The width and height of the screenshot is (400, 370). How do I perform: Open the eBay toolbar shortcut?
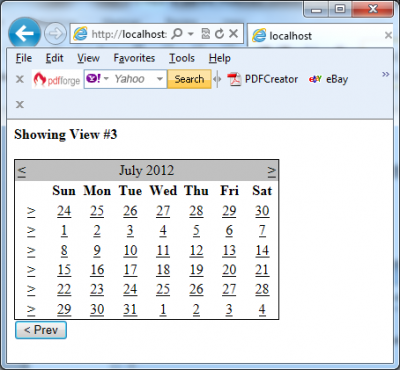tap(329, 79)
